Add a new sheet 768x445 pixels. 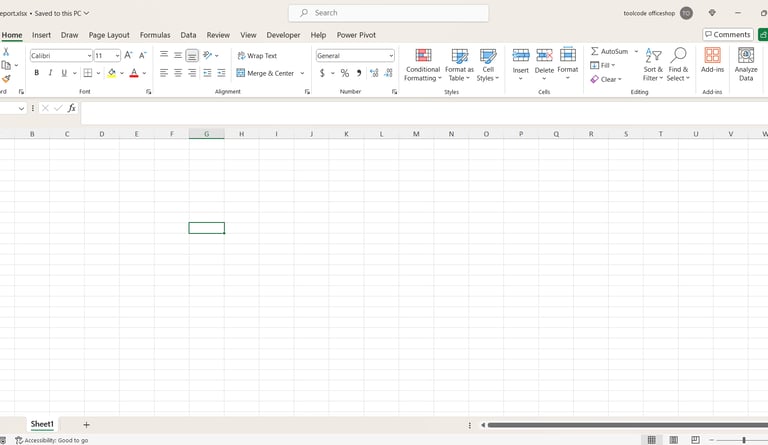coord(86,424)
